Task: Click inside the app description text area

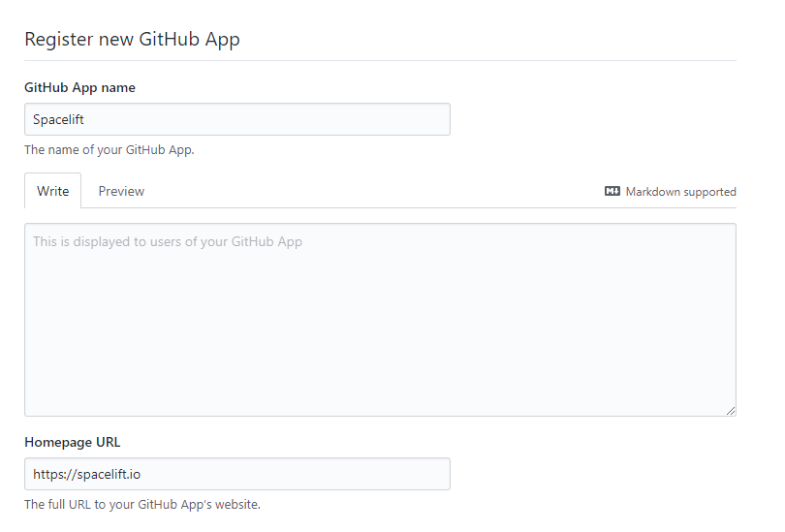Action: (380, 320)
